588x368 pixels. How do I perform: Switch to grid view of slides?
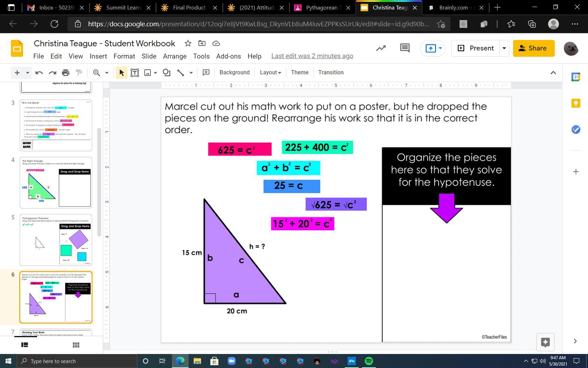tap(76, 345)
